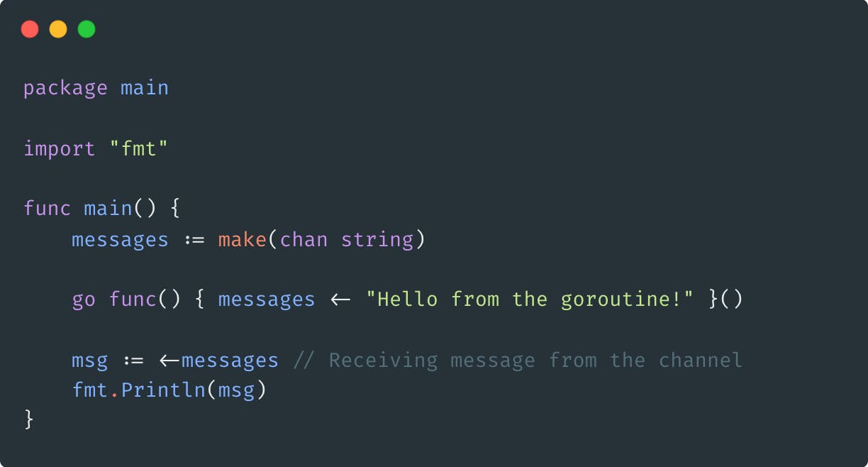Click the "string" type name
Image resolution: width=868 pixels, height=467 pixels.
[x=377, y=239]
